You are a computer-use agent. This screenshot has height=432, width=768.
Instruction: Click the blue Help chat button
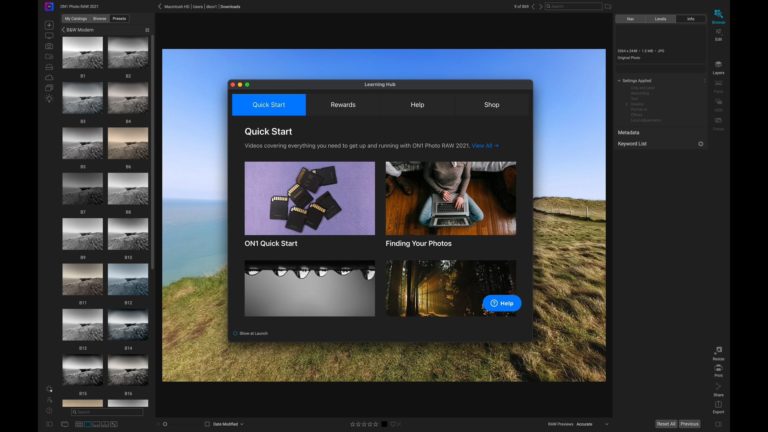pyautogui.click(x=502, y=304)
